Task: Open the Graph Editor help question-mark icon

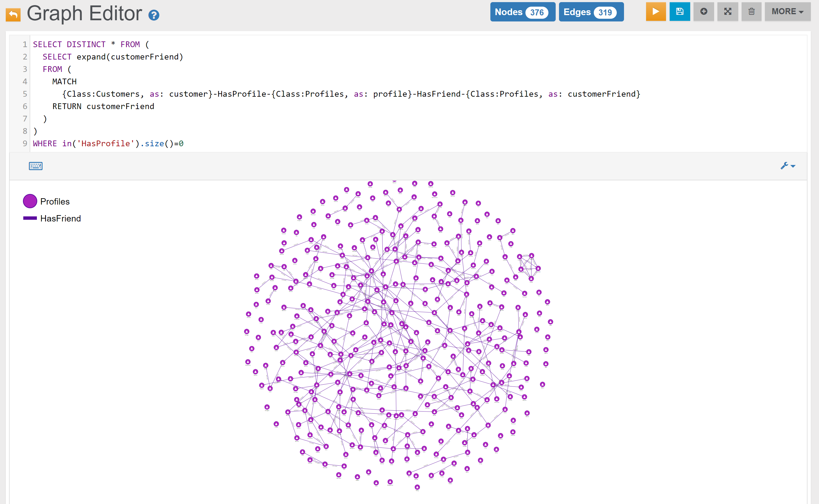Action: pyautogui.click(x=154, y=15)
